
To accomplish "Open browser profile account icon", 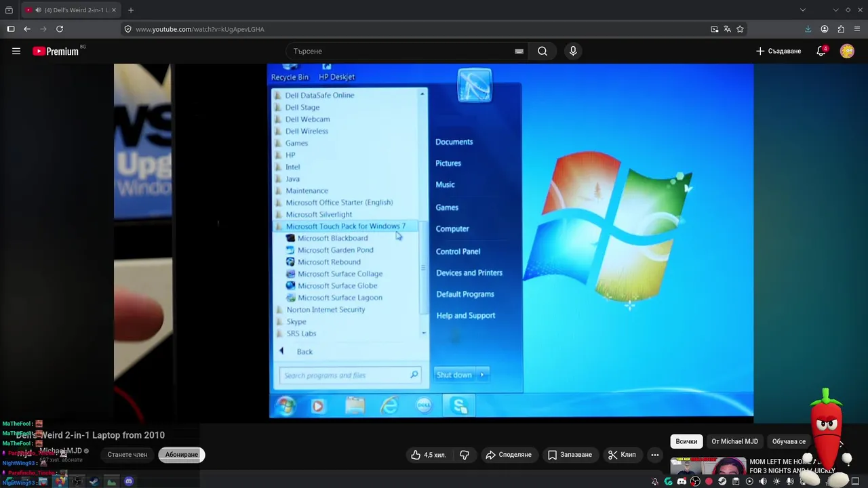I will (825, 29).
